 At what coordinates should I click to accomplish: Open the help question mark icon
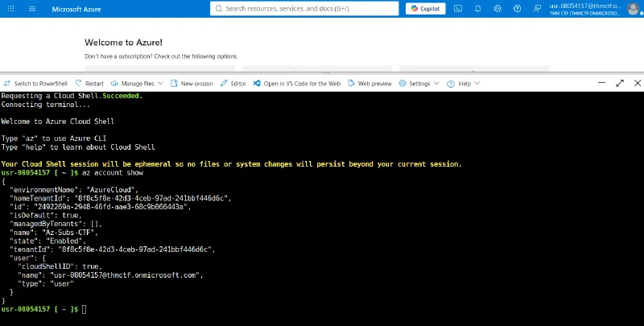[517, 9]
